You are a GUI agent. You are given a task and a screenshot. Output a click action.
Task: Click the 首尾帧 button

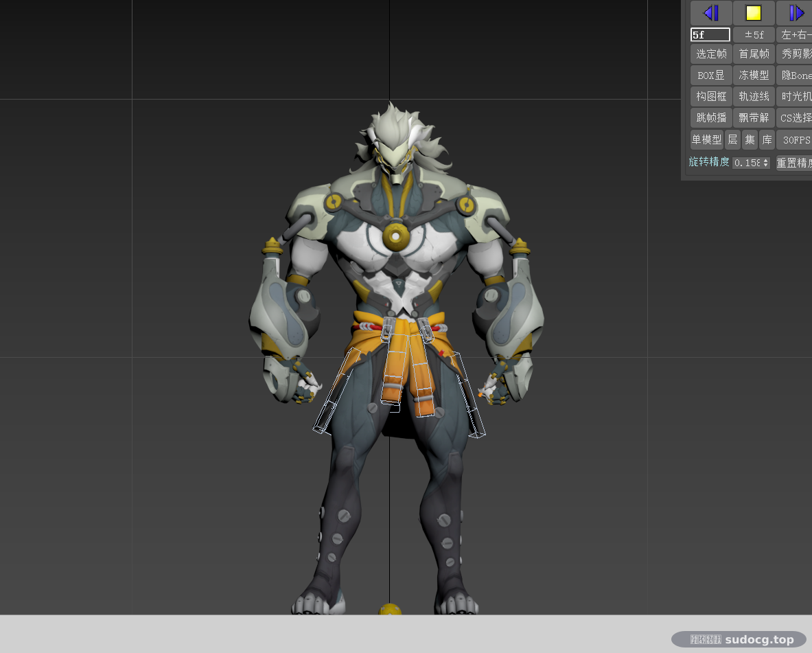pos(754,54)
